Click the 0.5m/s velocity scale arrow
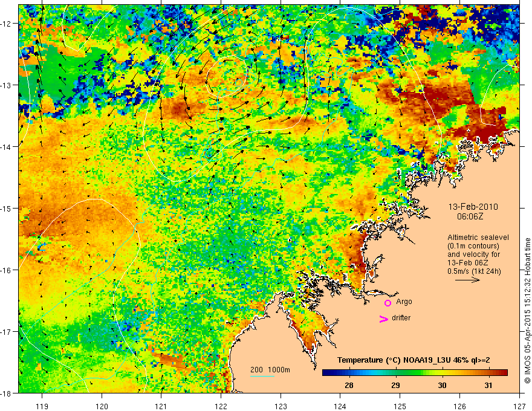This screenshot has width=532, height=411. pos(467,280)
